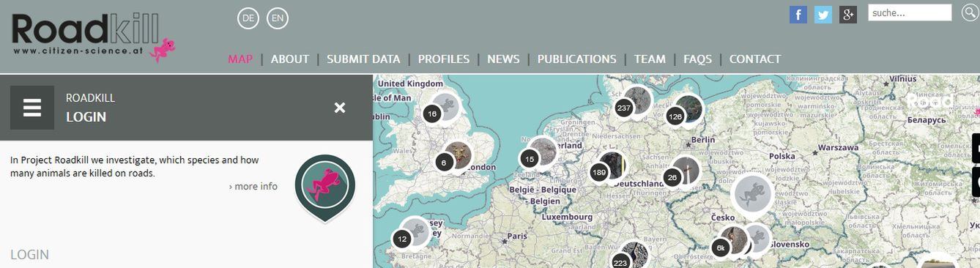
Task: Open the ABOUT menu item
Action: 290,59
